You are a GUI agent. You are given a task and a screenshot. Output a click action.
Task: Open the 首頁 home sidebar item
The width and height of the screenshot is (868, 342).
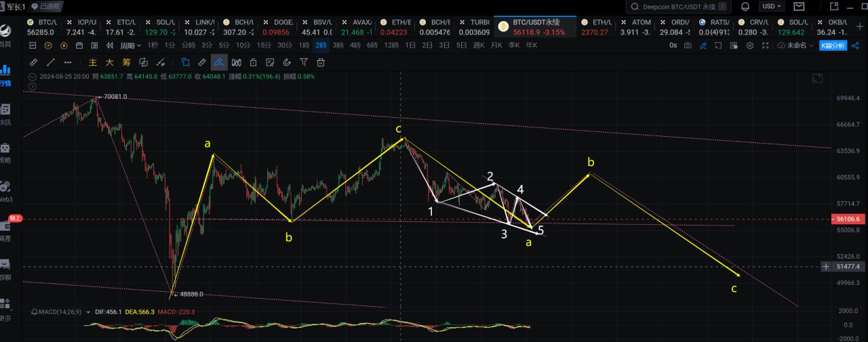click(x=5, y=36)
